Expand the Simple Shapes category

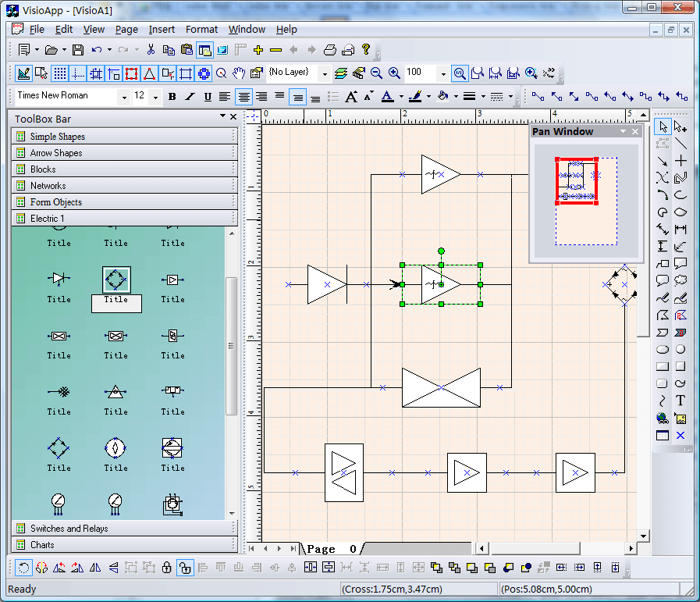point(124,136)
